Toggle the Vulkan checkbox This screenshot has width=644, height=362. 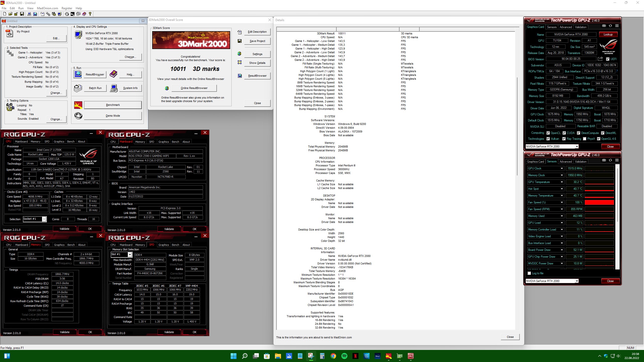pos(548,139)
